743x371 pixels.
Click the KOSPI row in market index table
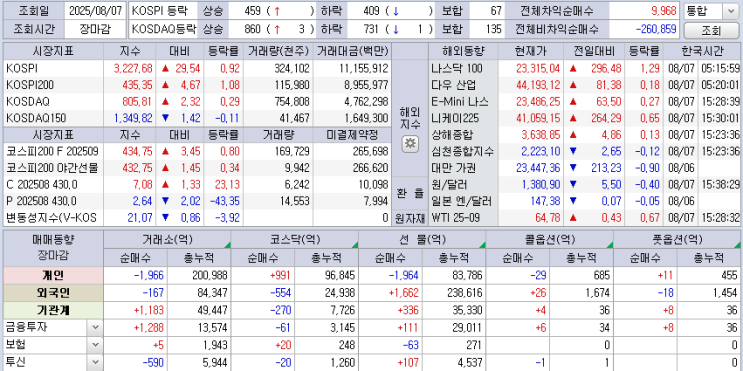tap(198, 69)
